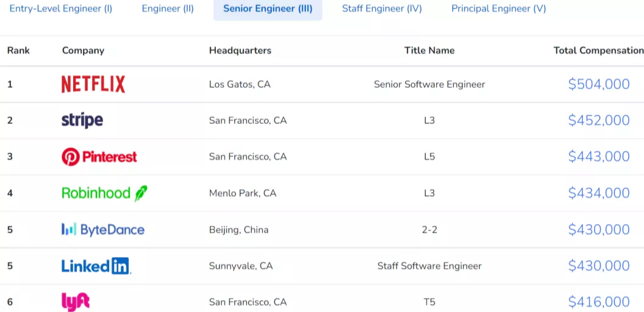Switch to Staff Engineer (IV) tab

pyautogui.click(x=382, y=9)
